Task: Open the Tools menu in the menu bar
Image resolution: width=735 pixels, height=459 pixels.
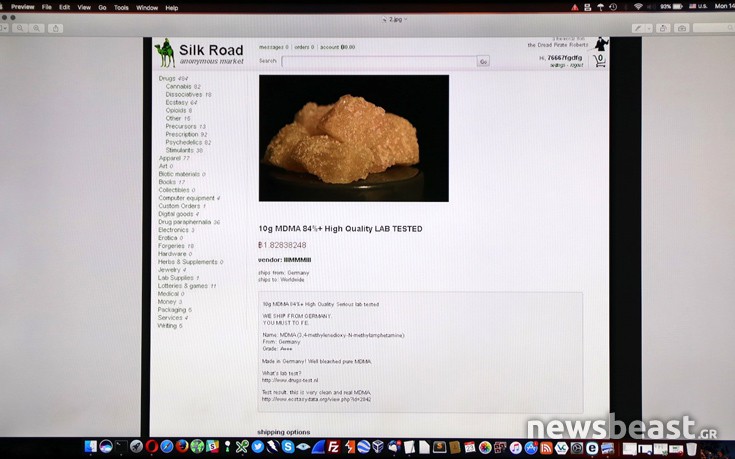Action: click(121, 7)
